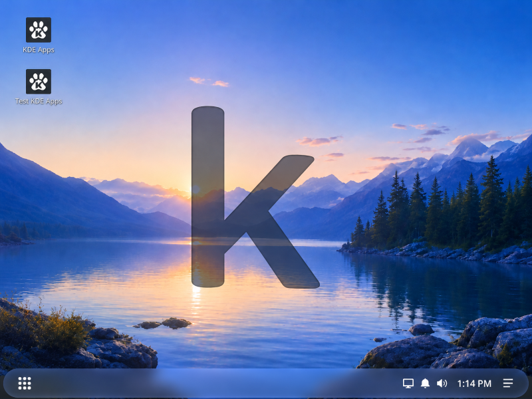This screenshot has height=399, width=532.
Task: Open the application launcher grid icon
Action: (x=25, y=384)
